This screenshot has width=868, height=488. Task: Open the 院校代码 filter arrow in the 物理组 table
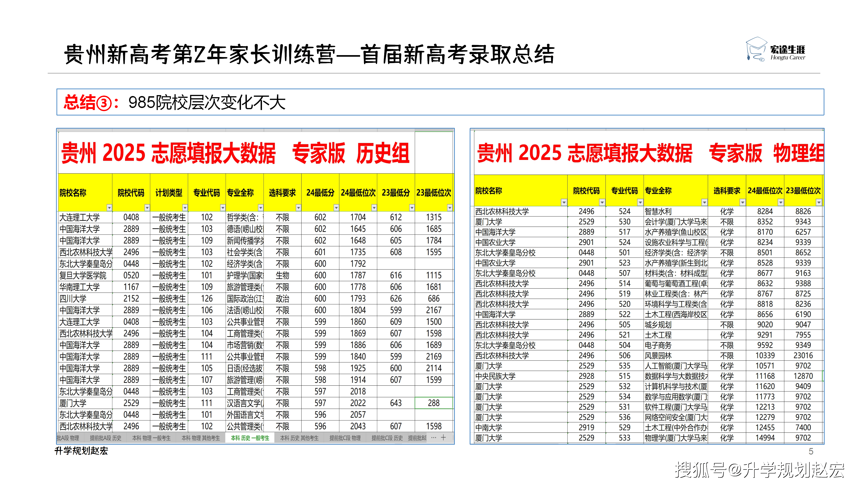coord(602,202)
